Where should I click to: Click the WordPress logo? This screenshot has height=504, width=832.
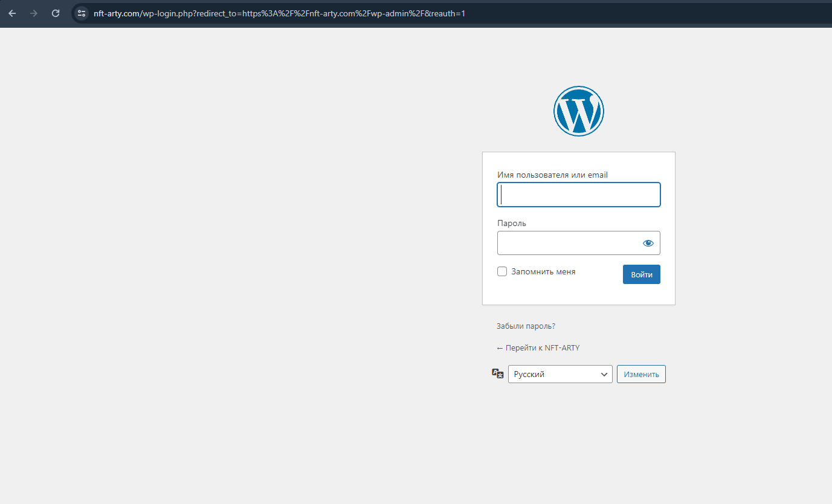(x=578, y=111)
